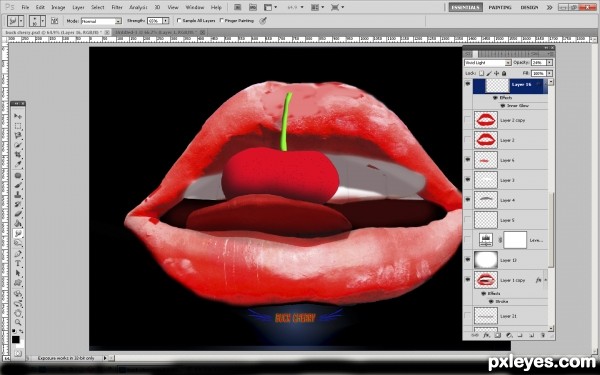This screenshot has height=375, width=600.
Task: Click the Launch Bridge icon
Action: [x=238, y=7]
